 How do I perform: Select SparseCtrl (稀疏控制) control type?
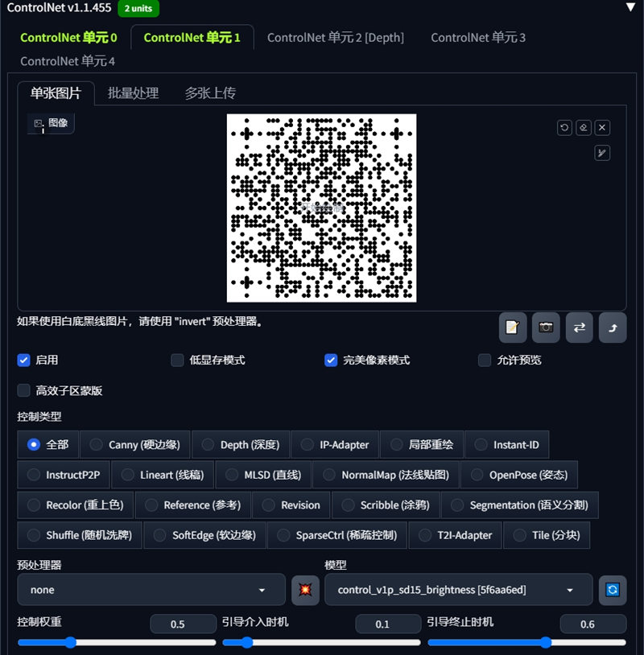click(x=337, y=535)
